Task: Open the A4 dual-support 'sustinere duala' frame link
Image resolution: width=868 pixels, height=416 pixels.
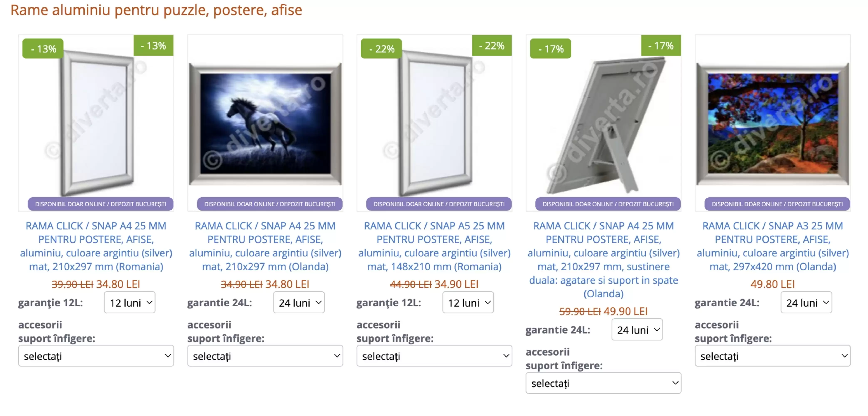Action: [603, 259]
